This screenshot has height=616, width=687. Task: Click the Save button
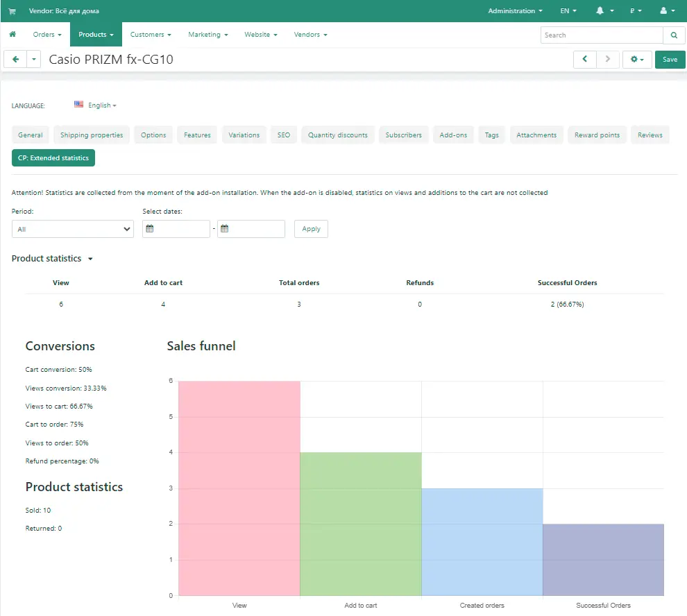[670, 59]
